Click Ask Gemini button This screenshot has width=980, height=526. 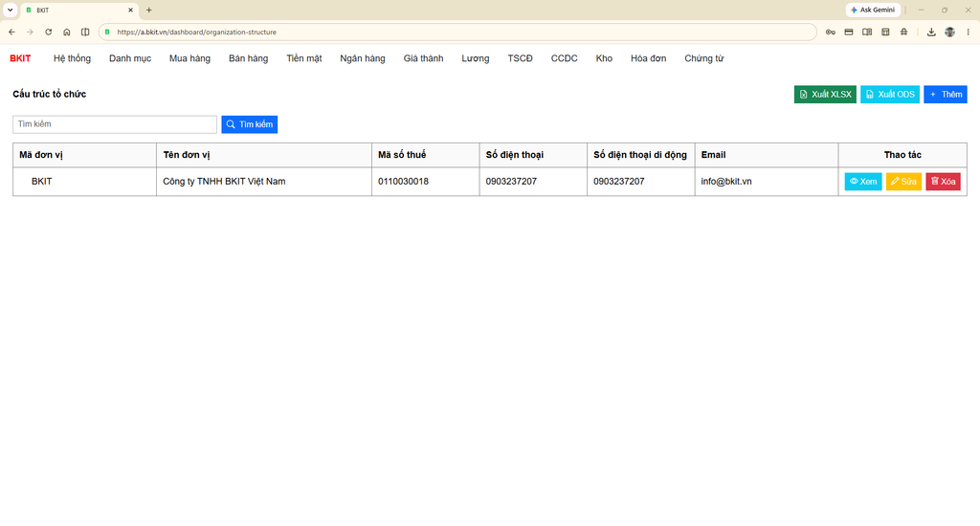873,10
